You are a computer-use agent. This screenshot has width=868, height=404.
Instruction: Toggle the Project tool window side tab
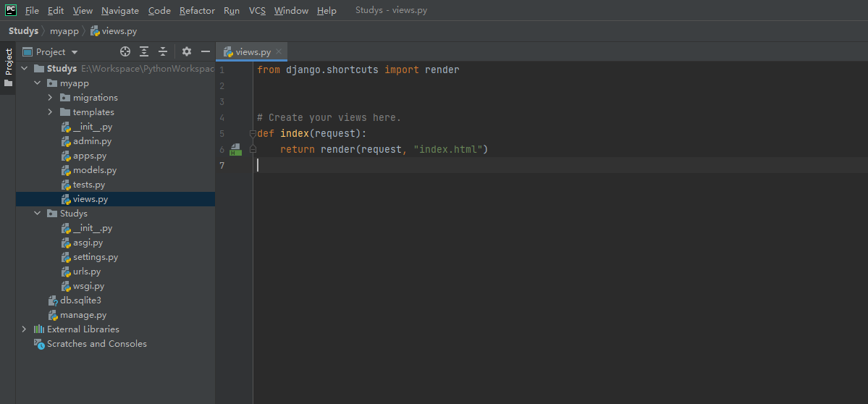tap(8, 62)
